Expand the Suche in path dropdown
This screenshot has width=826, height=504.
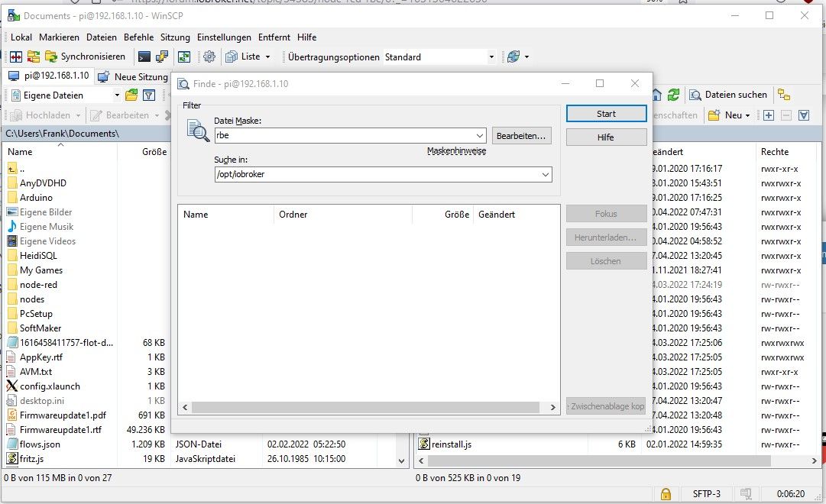click(545, 174)
